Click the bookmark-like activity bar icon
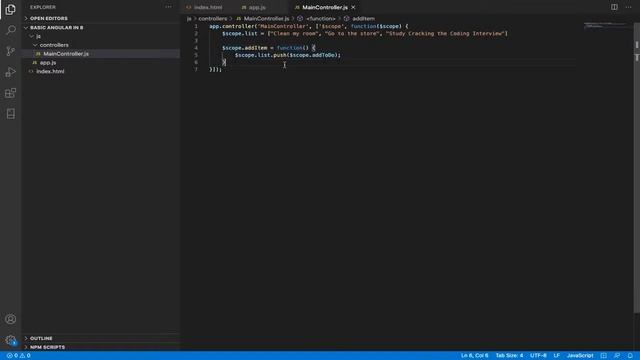The image size is (640, 360). [x=11, y=113]
